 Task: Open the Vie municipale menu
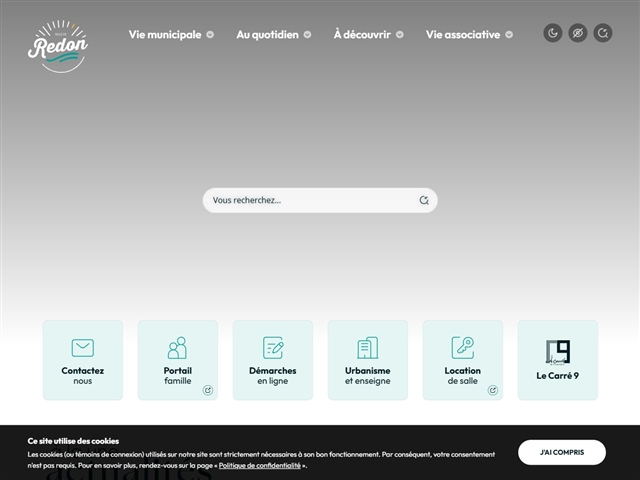point(165,35)
